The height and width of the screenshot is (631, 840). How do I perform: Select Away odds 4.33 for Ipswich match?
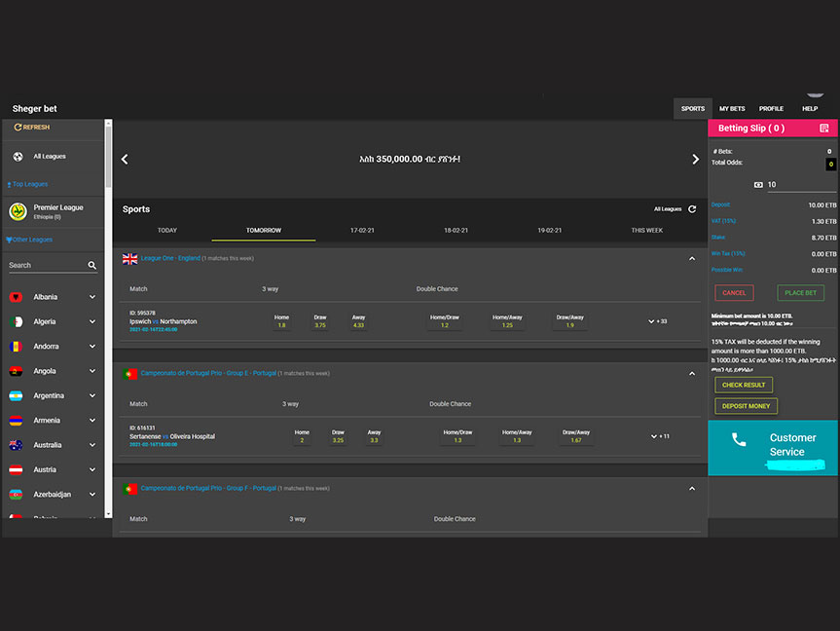pos(358,321)
